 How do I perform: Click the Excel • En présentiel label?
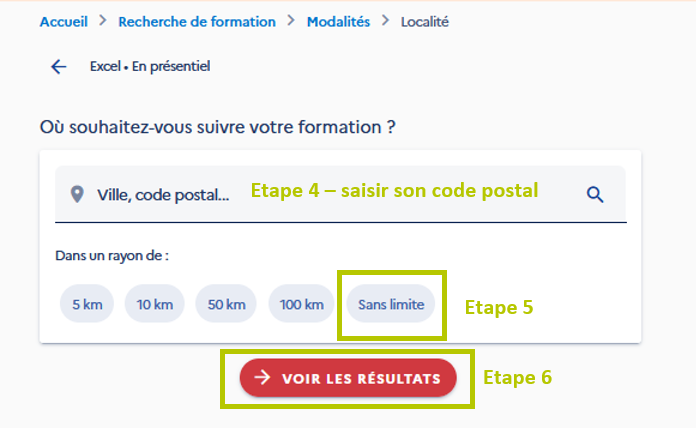pos(150,67)
